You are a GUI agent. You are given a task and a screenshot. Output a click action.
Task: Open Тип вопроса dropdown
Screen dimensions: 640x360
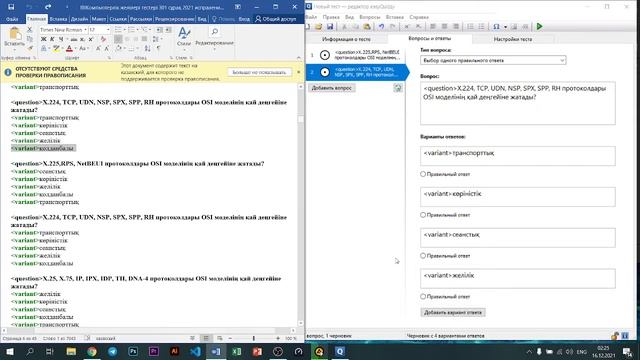click(x=493, y=60)
